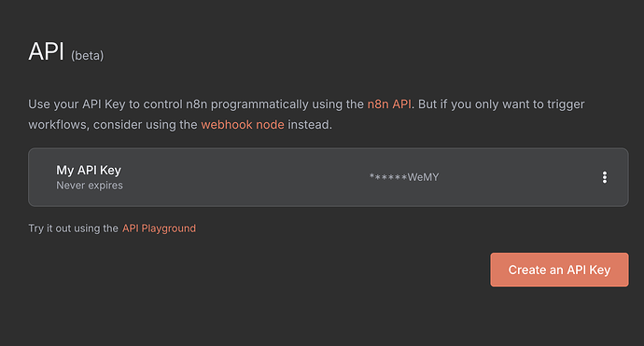
Task: Click the masked key ending in WeMY
Action: click(x=404, y=177)
